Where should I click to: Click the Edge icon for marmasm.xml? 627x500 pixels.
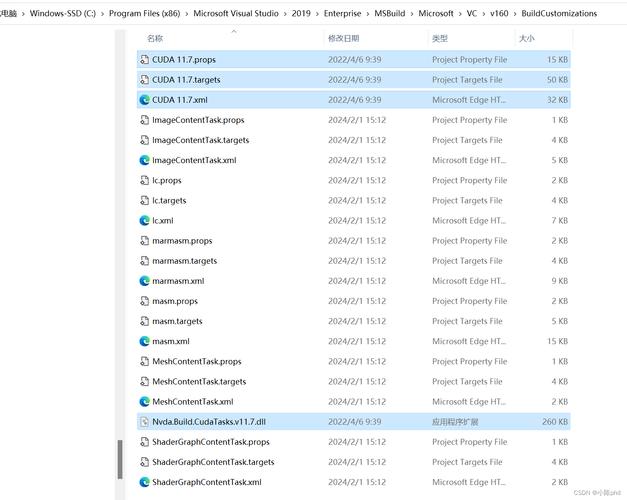pos(144,281)
